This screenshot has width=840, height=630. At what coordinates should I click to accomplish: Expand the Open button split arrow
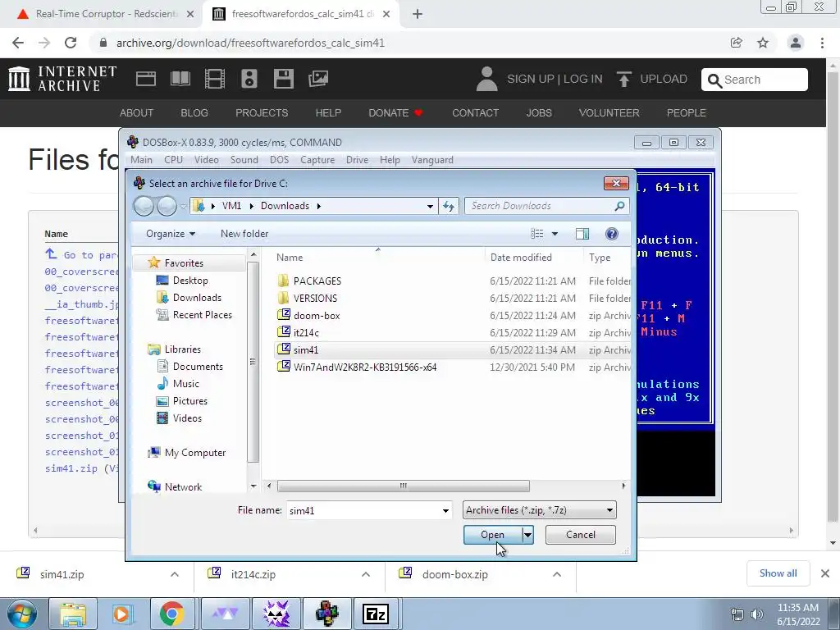[527, 535]
